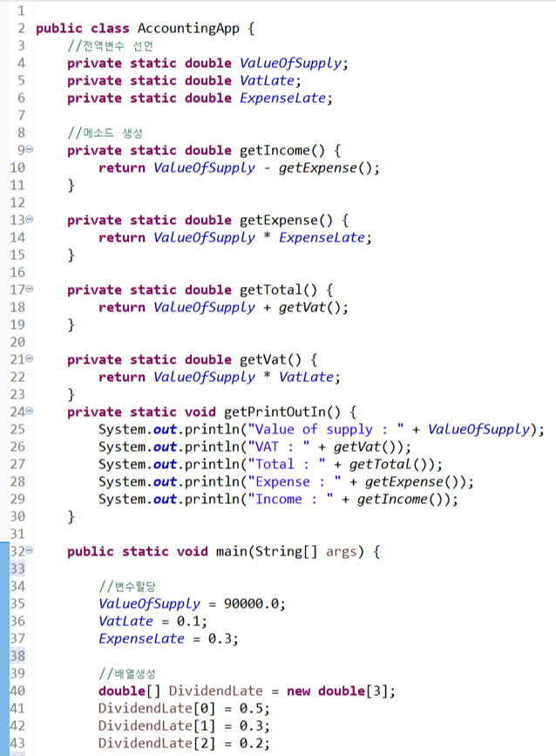Click the string "Value of supply : "
556x756 pixels.
(326, 429)
